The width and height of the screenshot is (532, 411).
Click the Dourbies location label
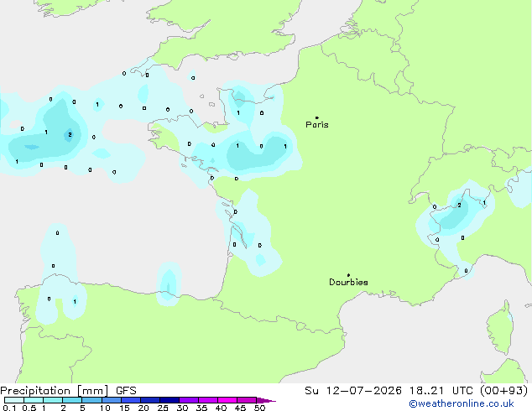[x=348, y=282]
